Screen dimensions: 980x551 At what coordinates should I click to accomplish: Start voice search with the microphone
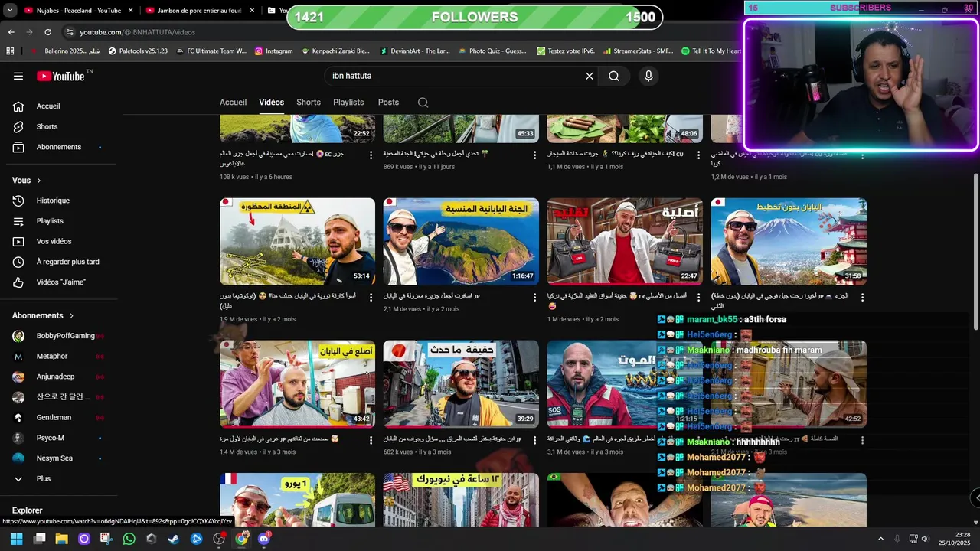point(648,76)
